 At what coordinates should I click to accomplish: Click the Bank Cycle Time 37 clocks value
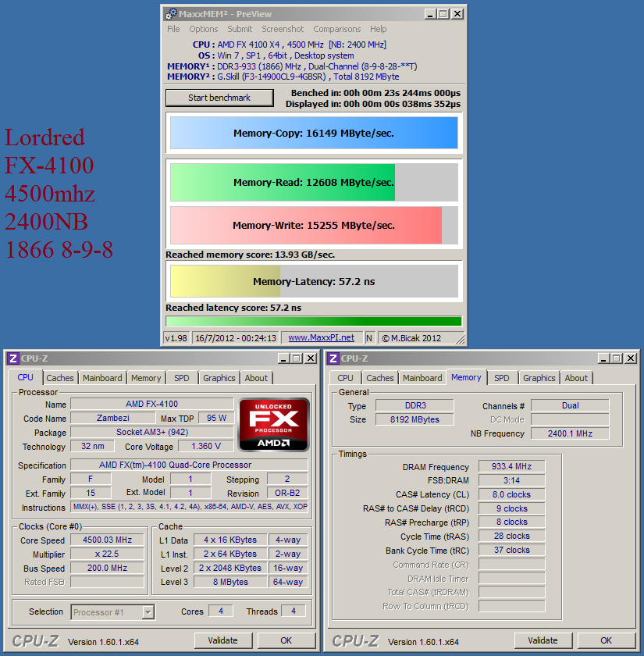point(511,550)
